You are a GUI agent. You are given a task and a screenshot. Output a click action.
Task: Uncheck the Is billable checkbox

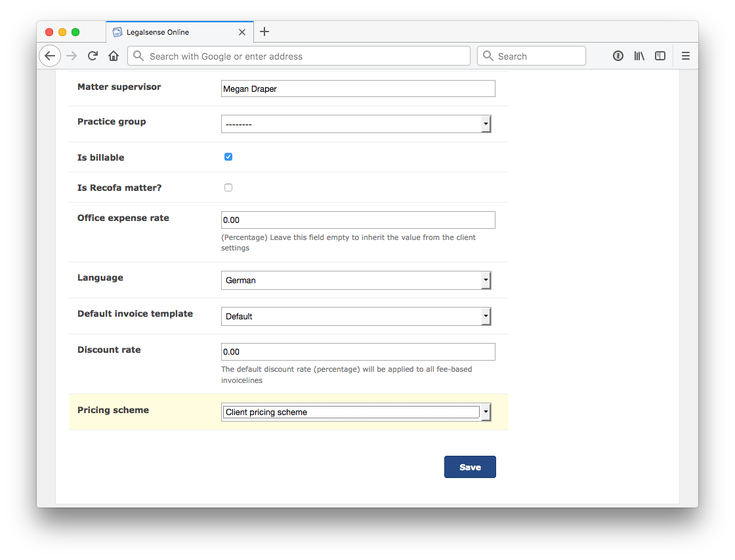[x=228, y=157]
